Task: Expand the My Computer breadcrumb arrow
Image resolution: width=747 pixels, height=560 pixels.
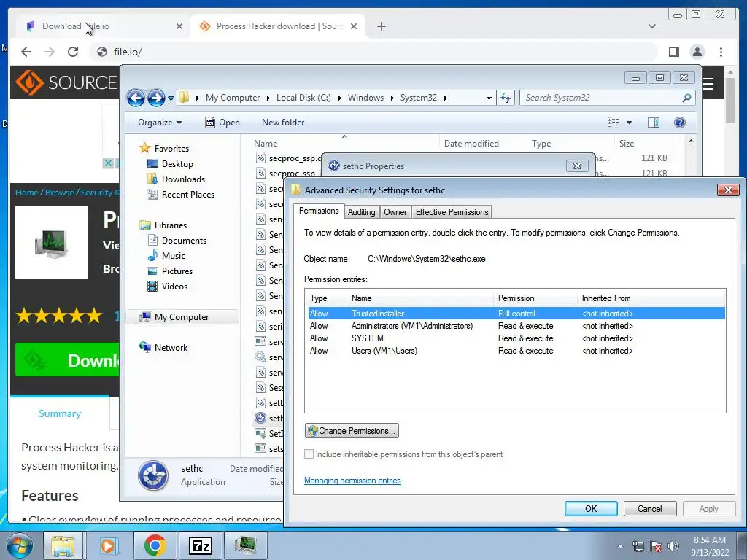Action: click(267, 98)
